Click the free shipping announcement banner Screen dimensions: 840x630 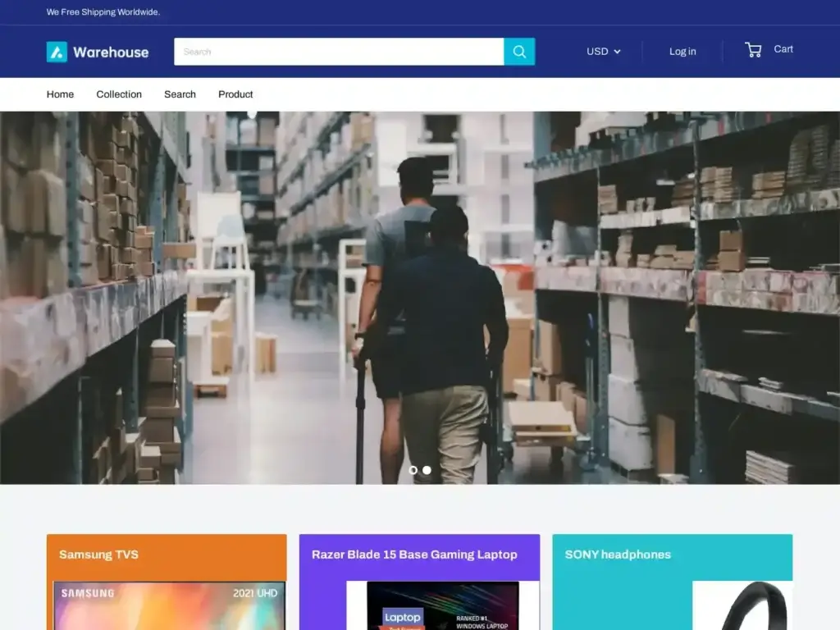104,12
